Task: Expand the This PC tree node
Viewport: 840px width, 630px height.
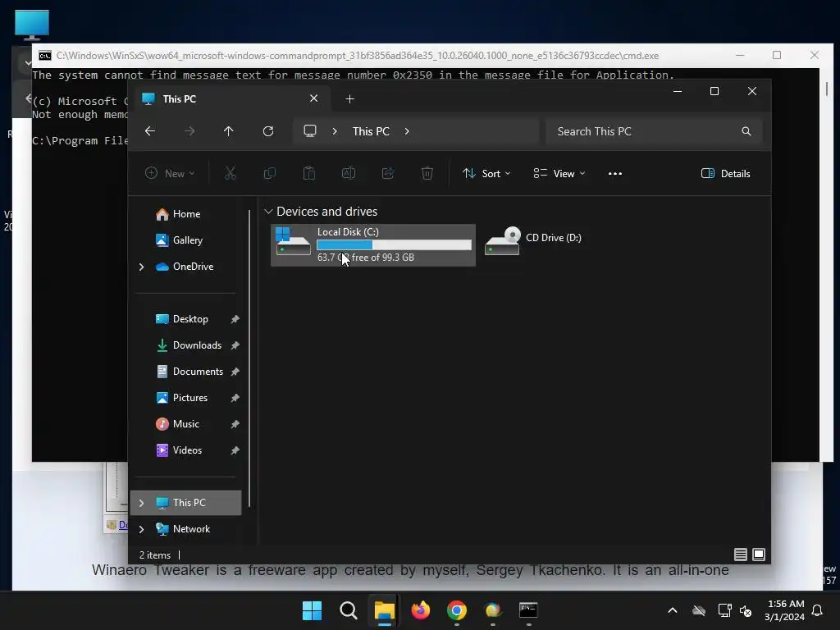Action: (141, 503)
